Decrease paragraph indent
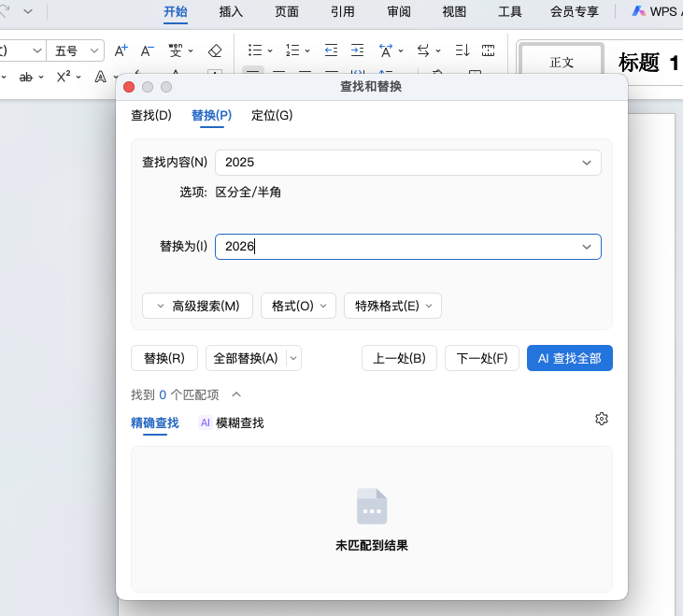The height and width of the screenshot is (616, 683). pyautogui.click(x=331, y=50)
